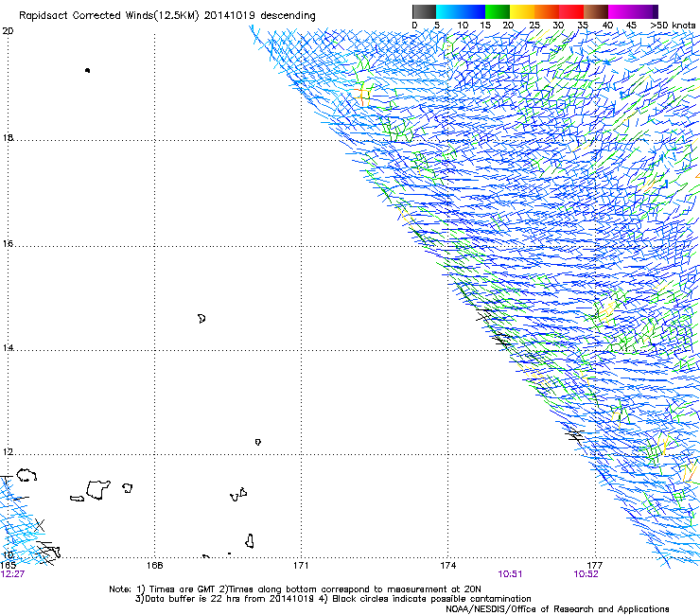Click the dark purple >50 knots legend segment
700x615 pixels.
click(x=656, y=11)
